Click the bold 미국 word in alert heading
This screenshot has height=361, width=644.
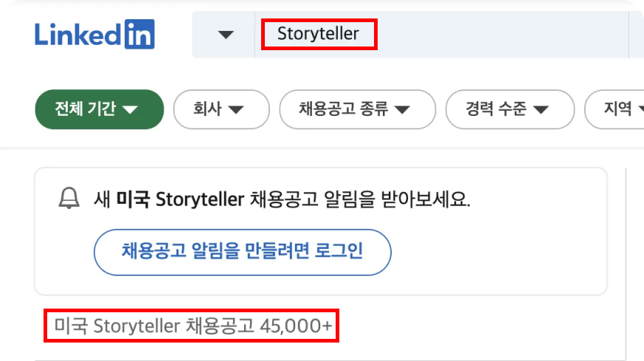click(133, 199)
